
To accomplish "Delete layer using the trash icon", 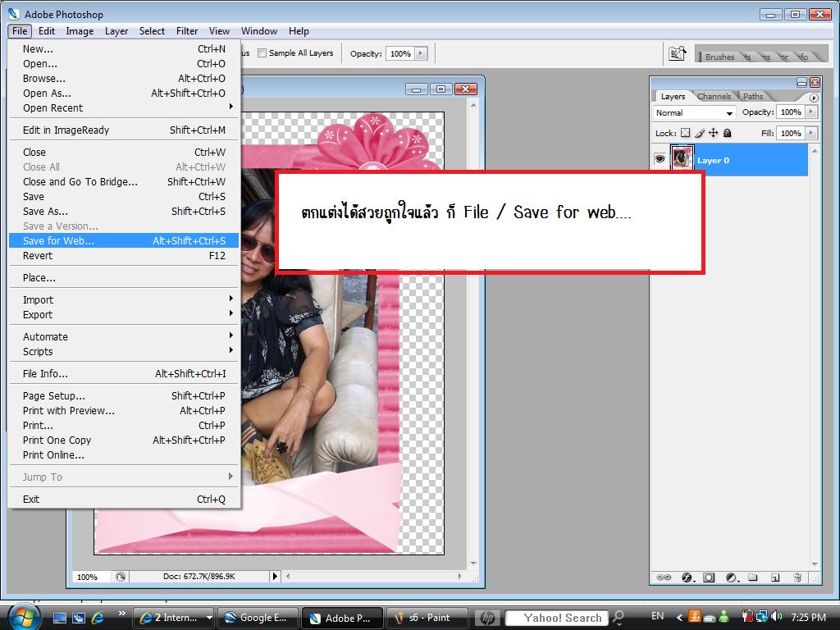I will (x=797, y=577).
